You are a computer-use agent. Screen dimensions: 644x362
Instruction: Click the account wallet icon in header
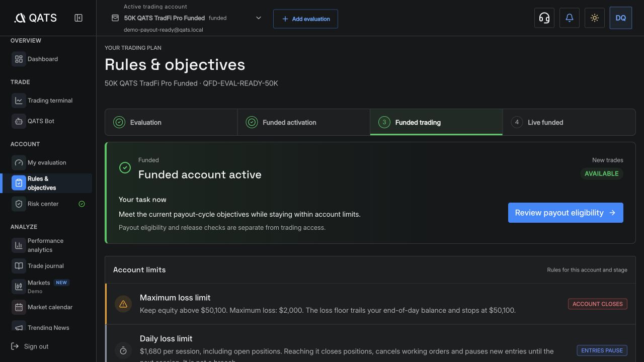click(115, 18)
